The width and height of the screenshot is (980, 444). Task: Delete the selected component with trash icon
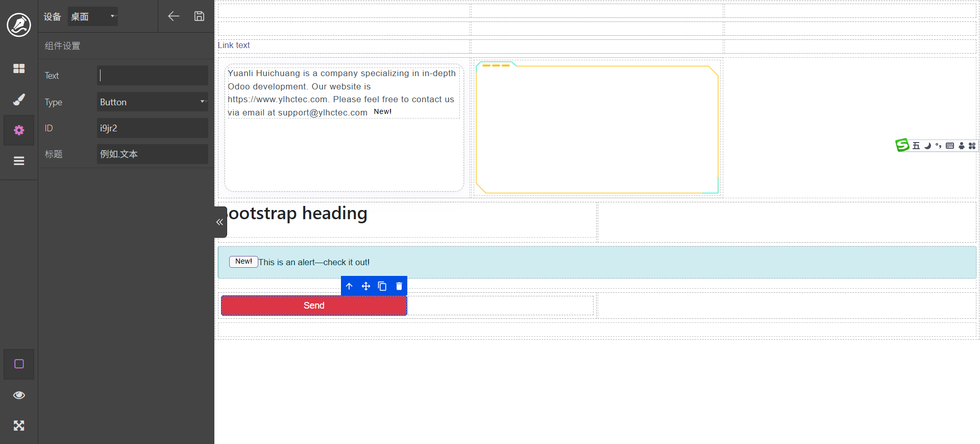coord(399,286)
